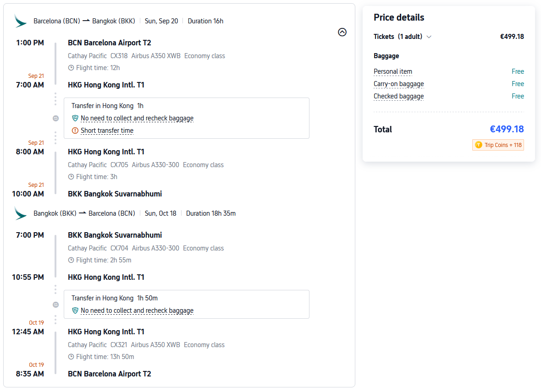This screenshot has width=541, height=392.
Task: Click the €499.18 total price
Action: tap(506, 129)
